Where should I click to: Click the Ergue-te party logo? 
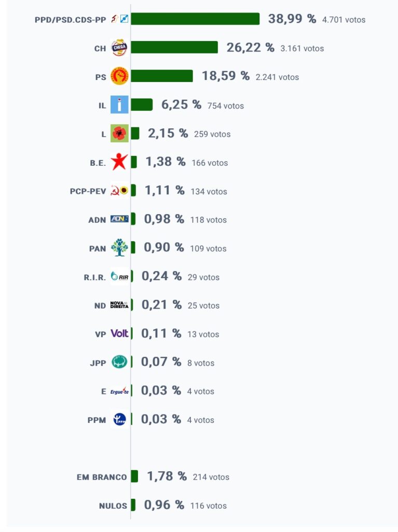[119, 391]
